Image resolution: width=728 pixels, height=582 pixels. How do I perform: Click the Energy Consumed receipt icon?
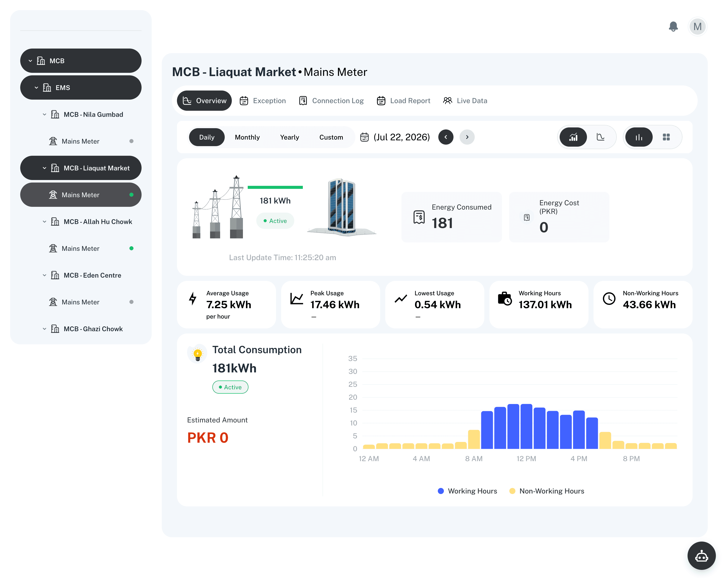click(x=419, y=217)
